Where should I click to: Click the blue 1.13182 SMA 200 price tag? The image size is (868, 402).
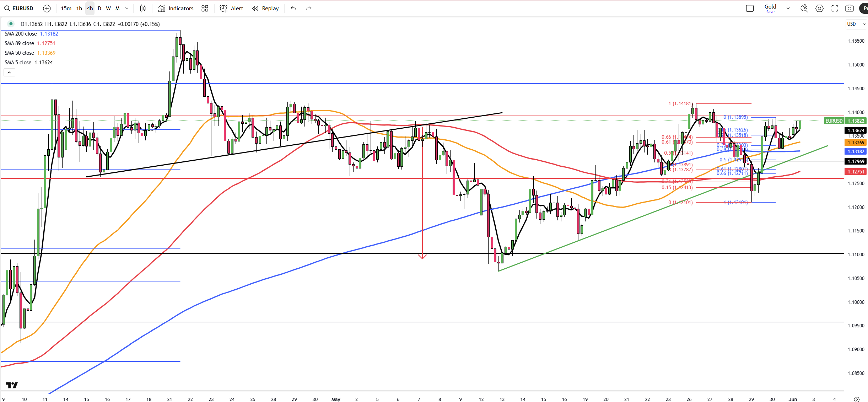[x=856, y=151]
